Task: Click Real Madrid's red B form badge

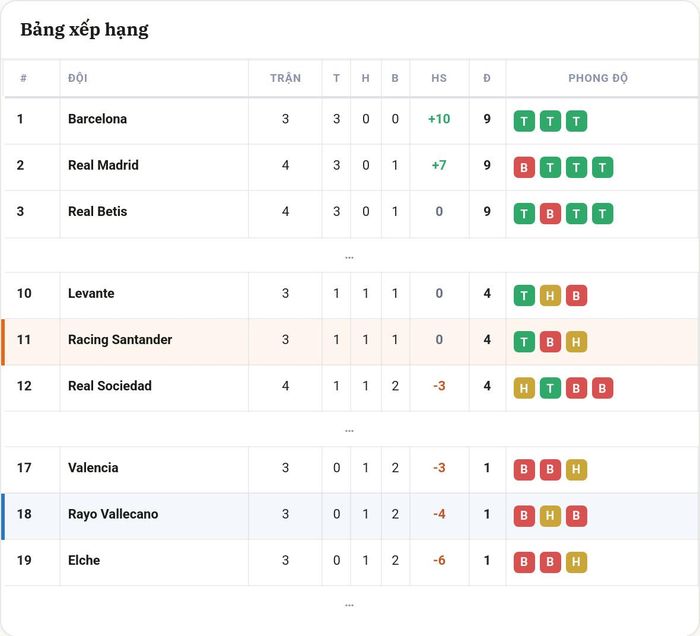Action: 524,167
